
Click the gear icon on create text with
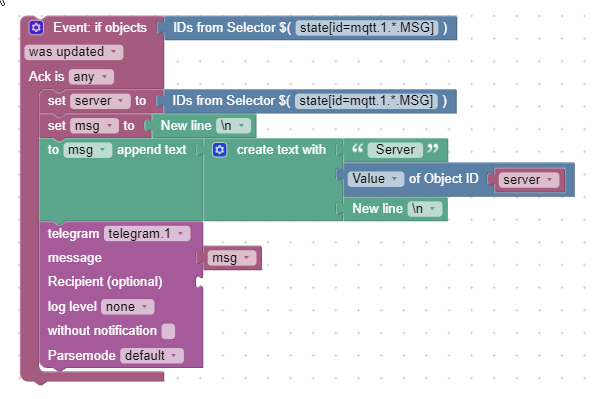[220, 150]
